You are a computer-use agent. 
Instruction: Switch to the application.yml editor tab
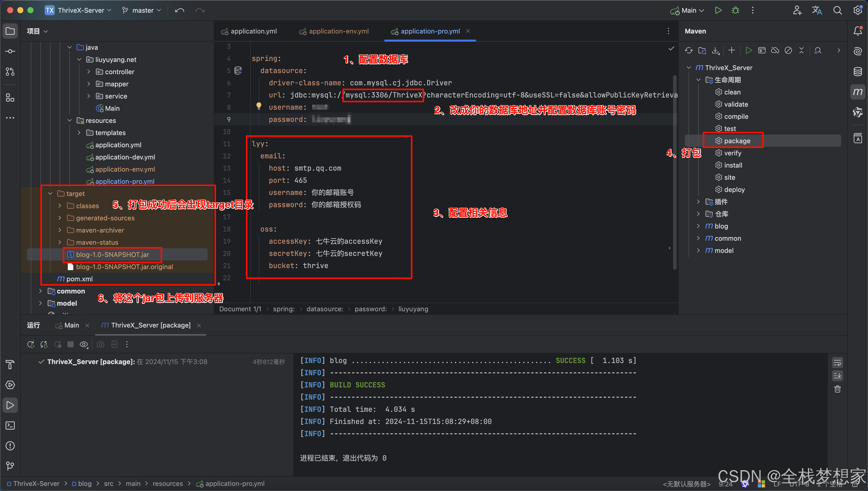point(249,31)
